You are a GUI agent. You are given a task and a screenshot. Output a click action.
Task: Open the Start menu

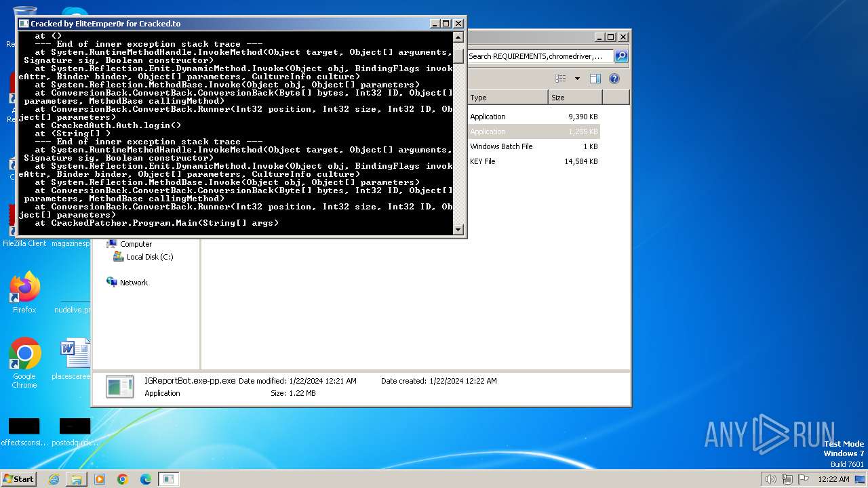19,479
